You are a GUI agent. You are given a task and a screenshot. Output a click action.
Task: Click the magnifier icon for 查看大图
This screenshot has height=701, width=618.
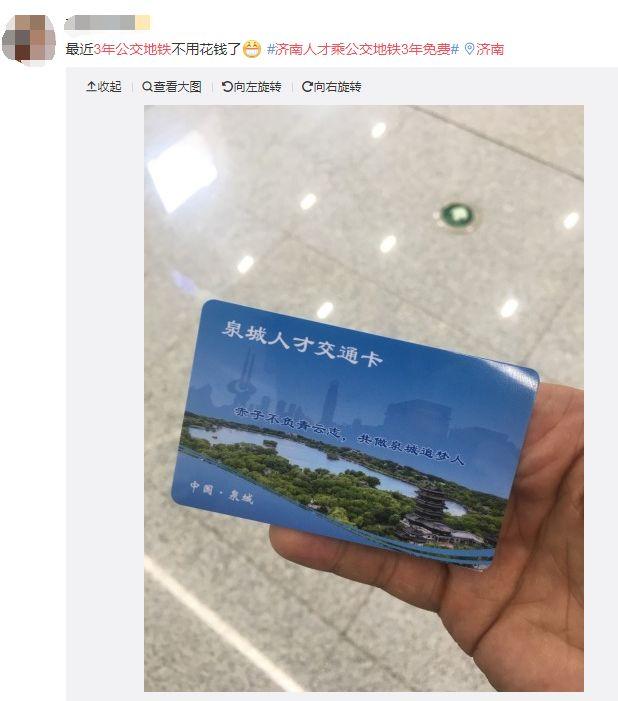tap(147, 87)
